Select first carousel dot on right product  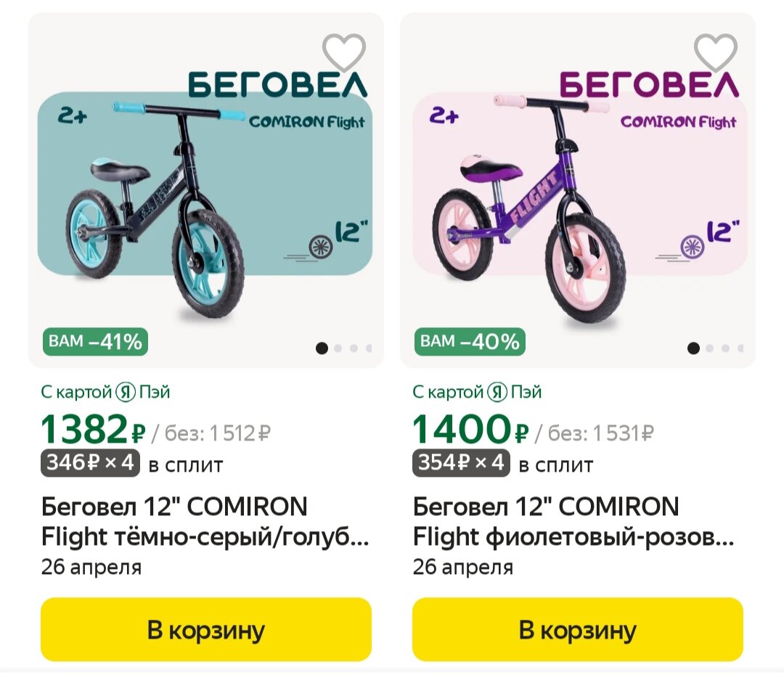(693, 348)
